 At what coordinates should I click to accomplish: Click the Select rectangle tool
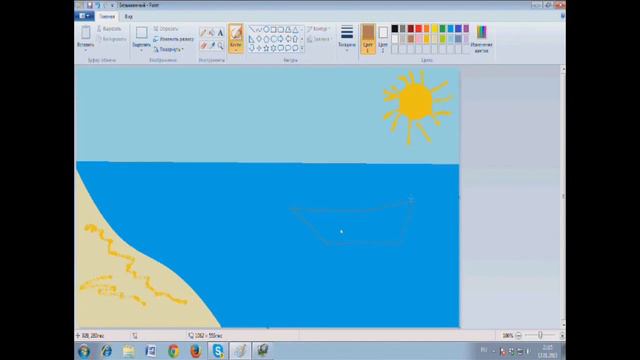click(x=142, y=33)
